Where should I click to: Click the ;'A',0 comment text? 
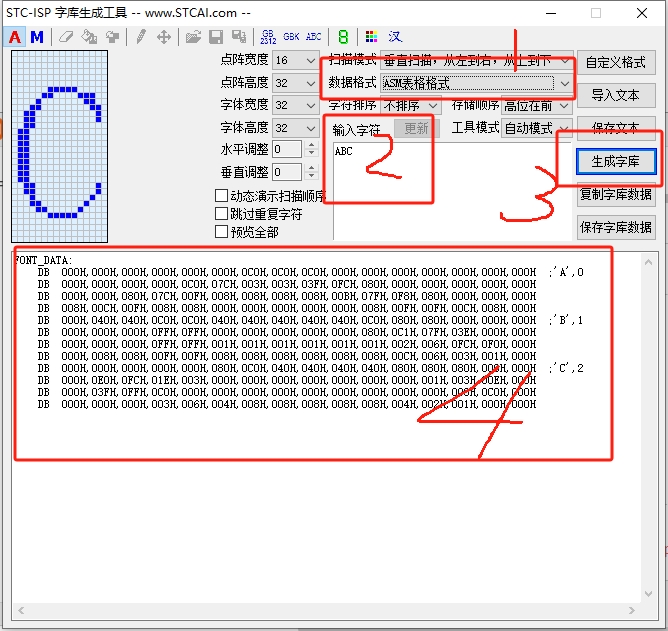click(x=566, y=272)
